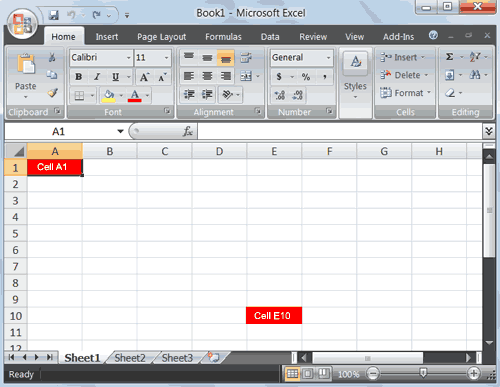Toggle Italic formatting
Image resolution: width=500 pixels, height=387 pixels.
(x=97, y=77)
